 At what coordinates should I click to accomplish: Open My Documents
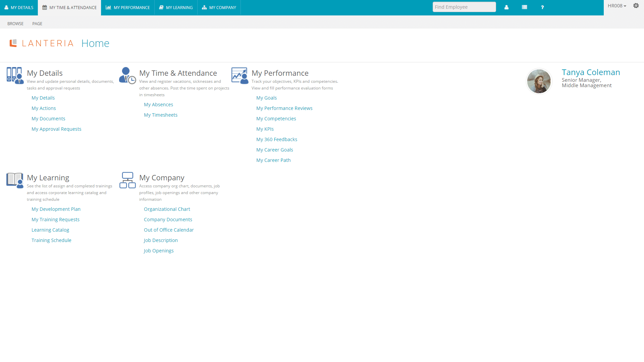(x=48, y=119)
